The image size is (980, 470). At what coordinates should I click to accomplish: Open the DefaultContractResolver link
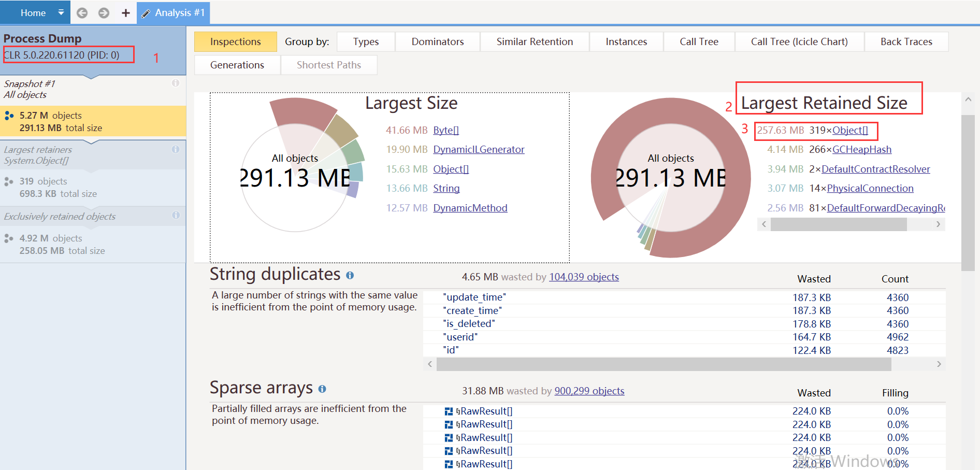pyautogui.click(x=876, y=169)
